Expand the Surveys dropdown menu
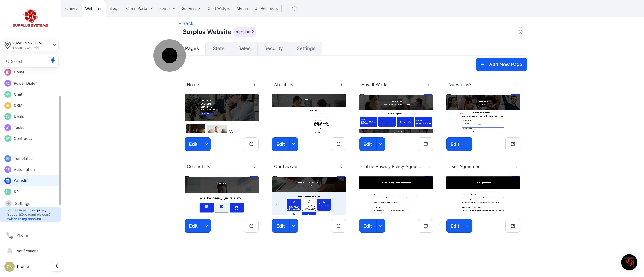This screenshot has width=644, height=277. click(x=191, y=8)
